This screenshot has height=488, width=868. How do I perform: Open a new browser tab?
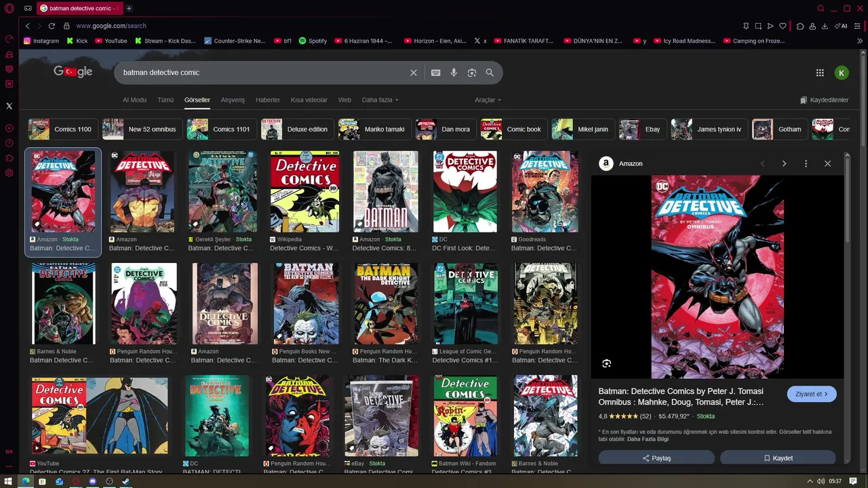tap(129, 8)
